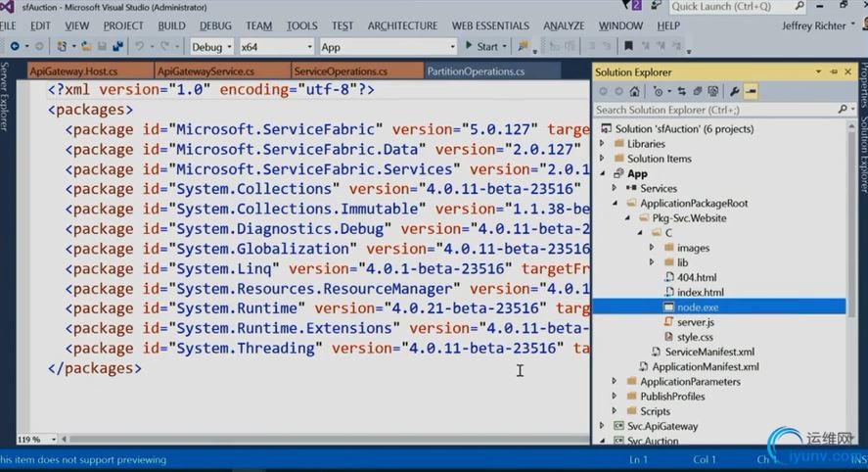Toggle a bookmark with the bookmark icon
Image resolution: width=868 pixels, height=472 pixels.
628,47
